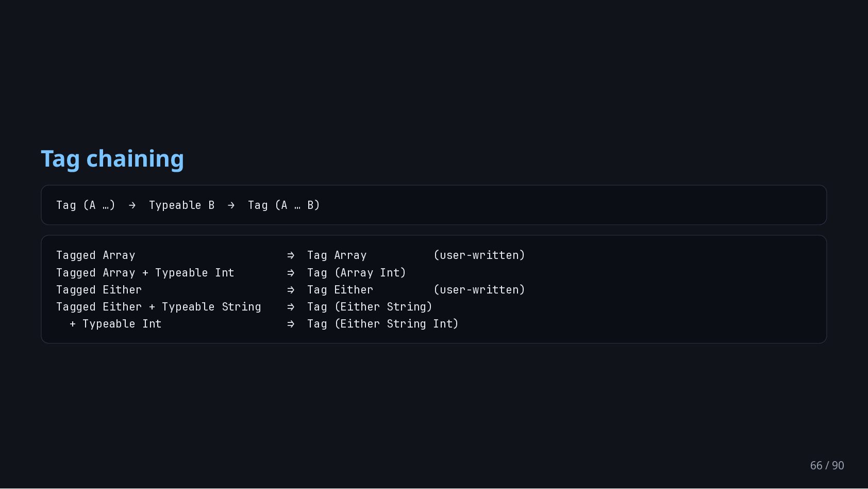Click '(user-written)' next to Tag Either
The width and height of the screenshot is (868, 489).
479,290
